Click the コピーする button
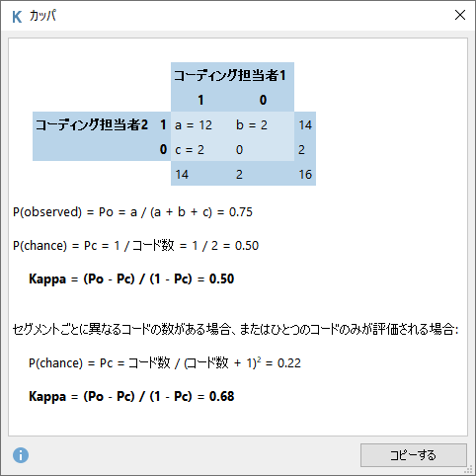476x476 pixels. tap(414, 455)
